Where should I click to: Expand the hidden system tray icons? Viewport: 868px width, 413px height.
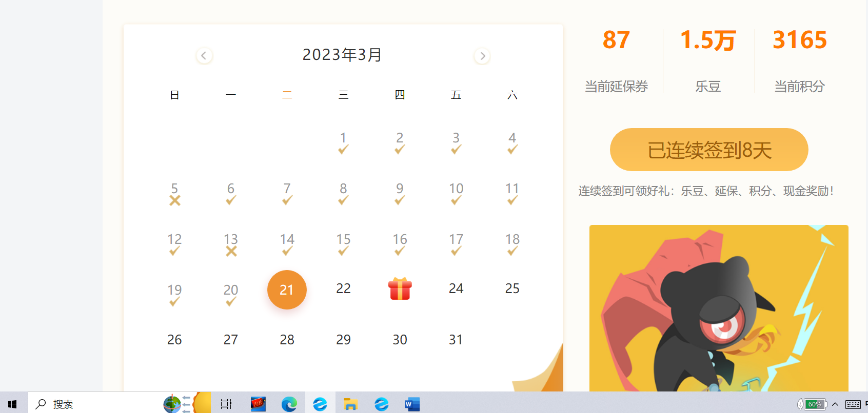tap(835, 404)
